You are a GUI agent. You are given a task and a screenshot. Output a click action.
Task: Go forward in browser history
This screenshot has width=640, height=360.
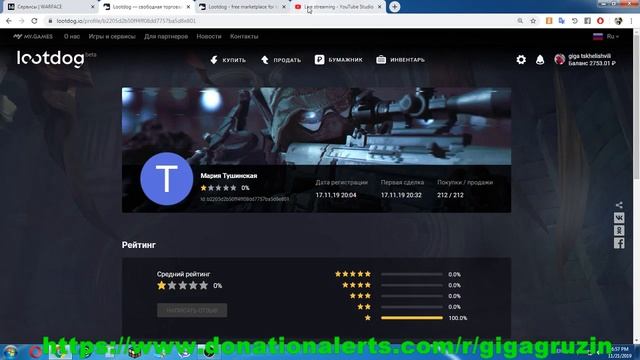tap(21, 21)
